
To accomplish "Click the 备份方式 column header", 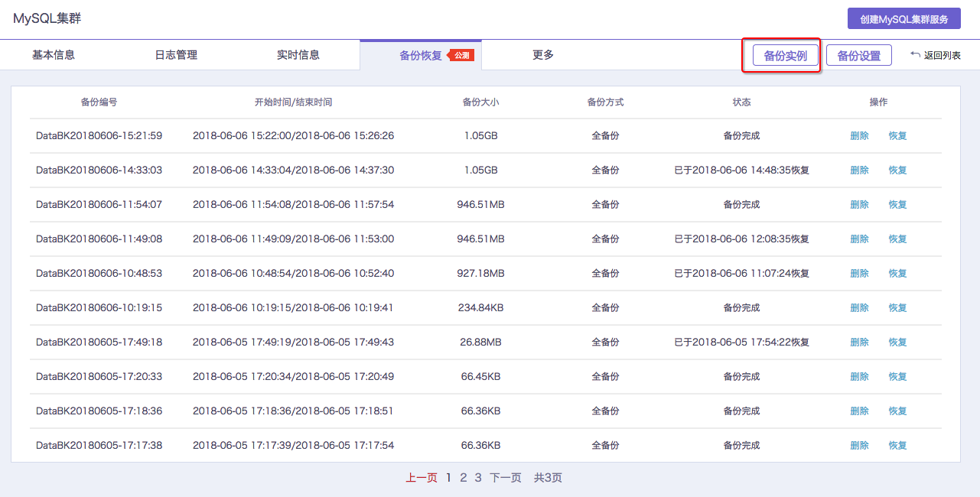I will pos(605,102).
